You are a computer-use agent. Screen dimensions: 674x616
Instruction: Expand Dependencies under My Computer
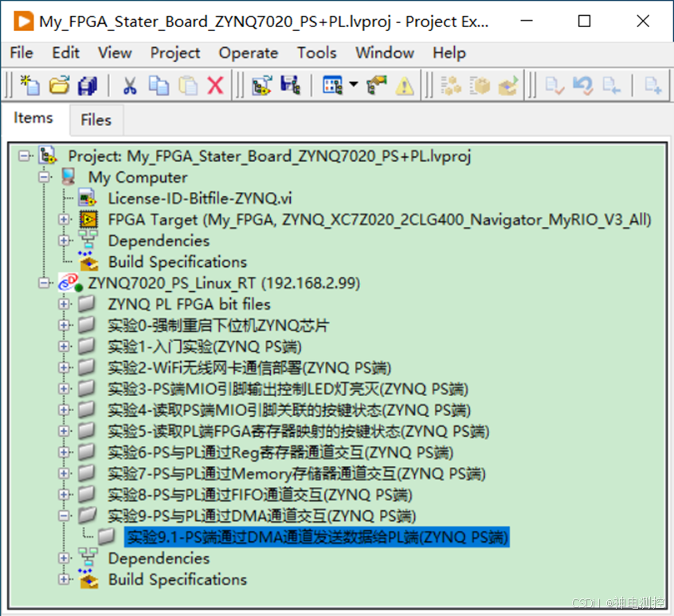coord(64,241)
